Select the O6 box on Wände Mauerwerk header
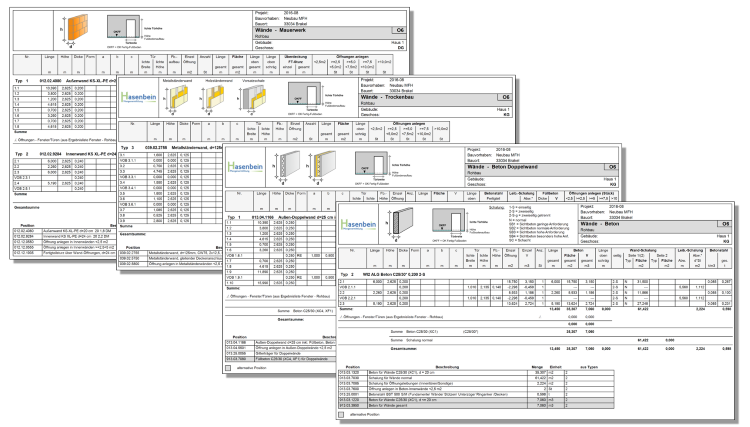Screen dimensions: 750x427 point(400,30)
